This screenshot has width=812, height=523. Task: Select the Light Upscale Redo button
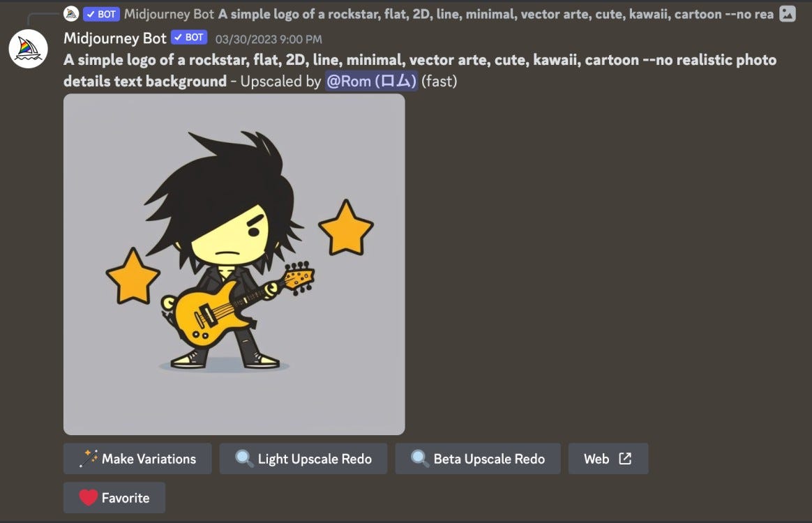click(303, 459)
